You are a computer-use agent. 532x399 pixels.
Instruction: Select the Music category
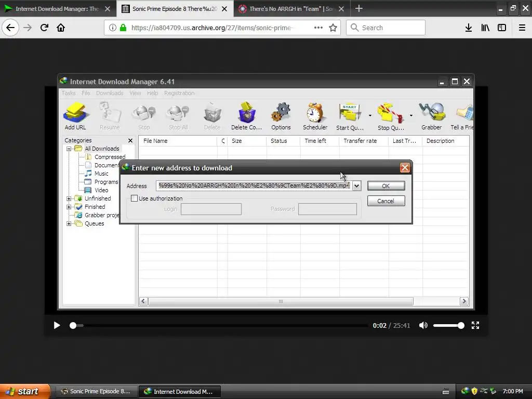pos(101,174)
